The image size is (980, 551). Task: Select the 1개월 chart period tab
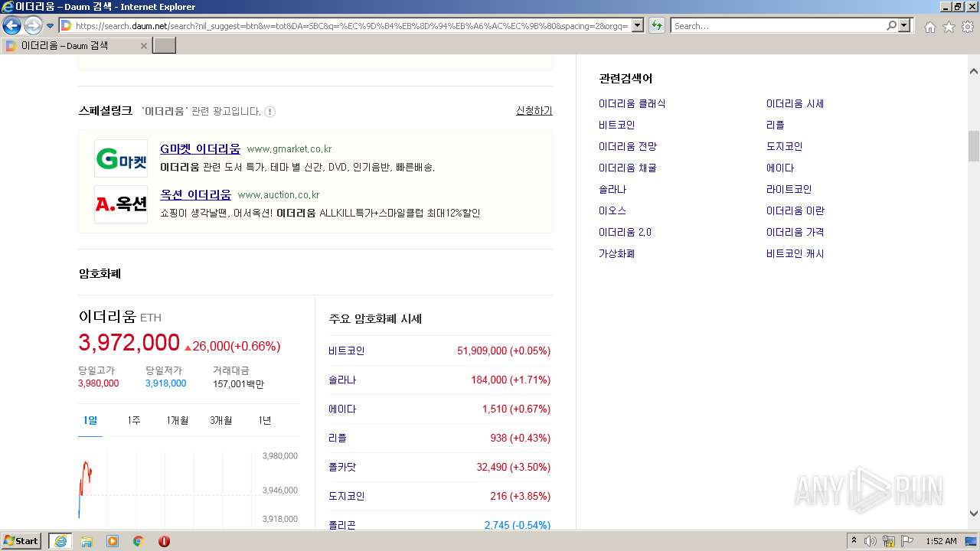coord(178,420)
